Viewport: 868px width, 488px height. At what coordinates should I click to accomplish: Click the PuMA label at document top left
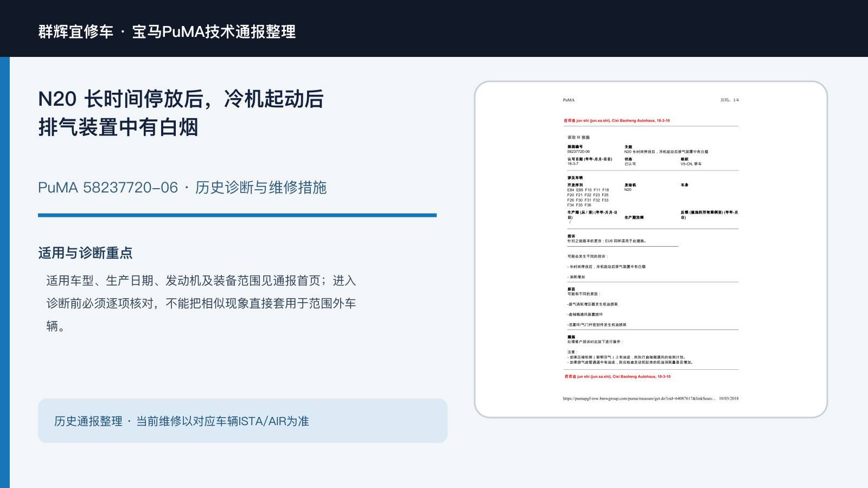click(x=569, y=100)
